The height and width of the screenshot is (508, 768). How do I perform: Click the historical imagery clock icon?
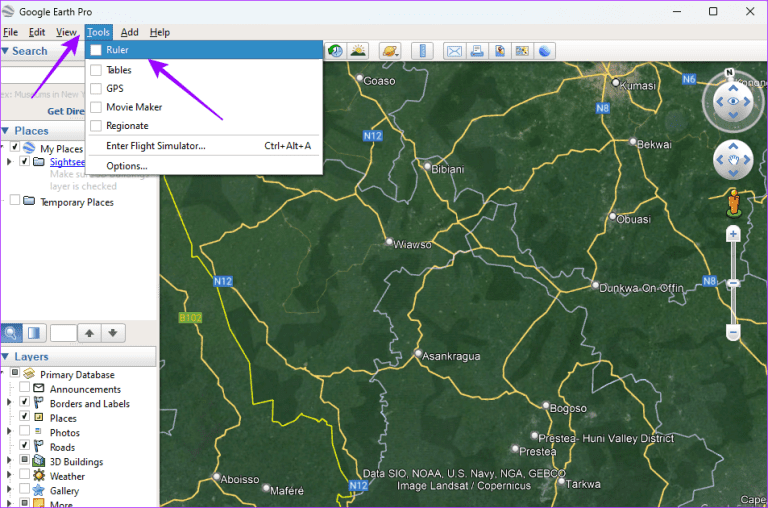pyautogui.click(x=336, y=51)
